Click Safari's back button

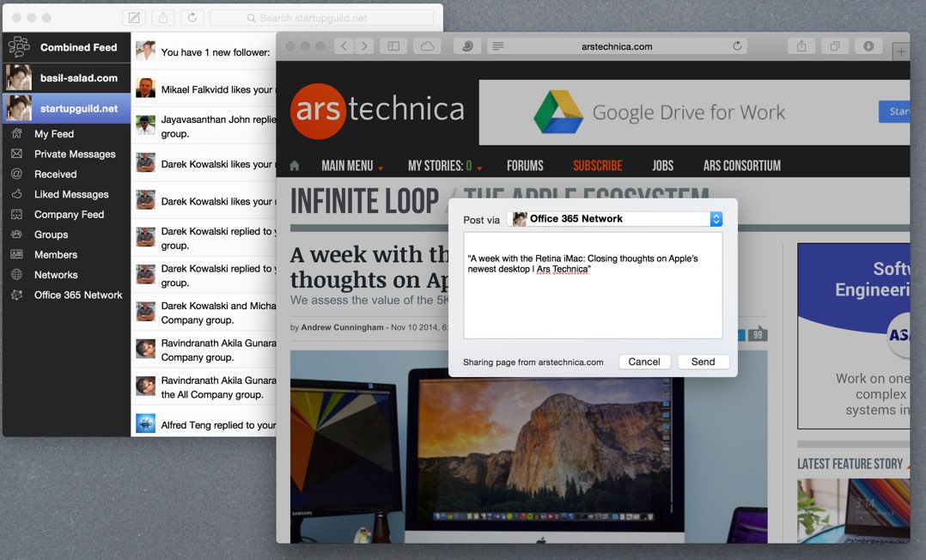(344, 46)
